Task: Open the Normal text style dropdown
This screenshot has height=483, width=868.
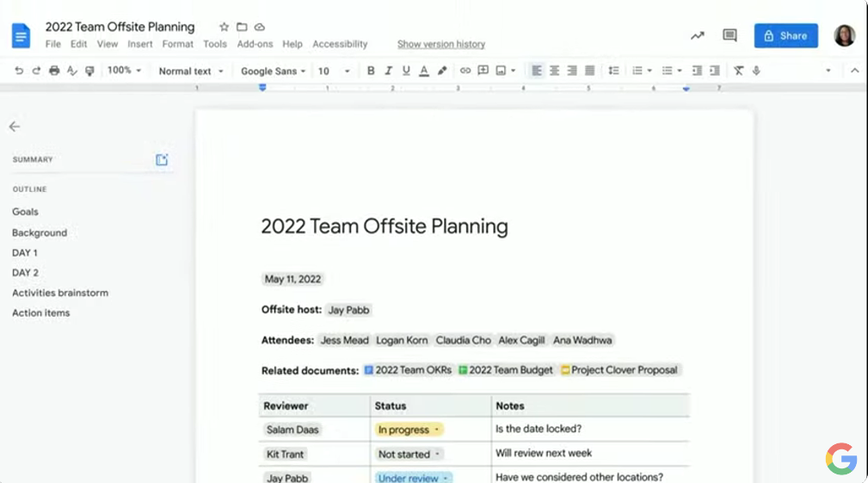Action: (x=190, y=71)
